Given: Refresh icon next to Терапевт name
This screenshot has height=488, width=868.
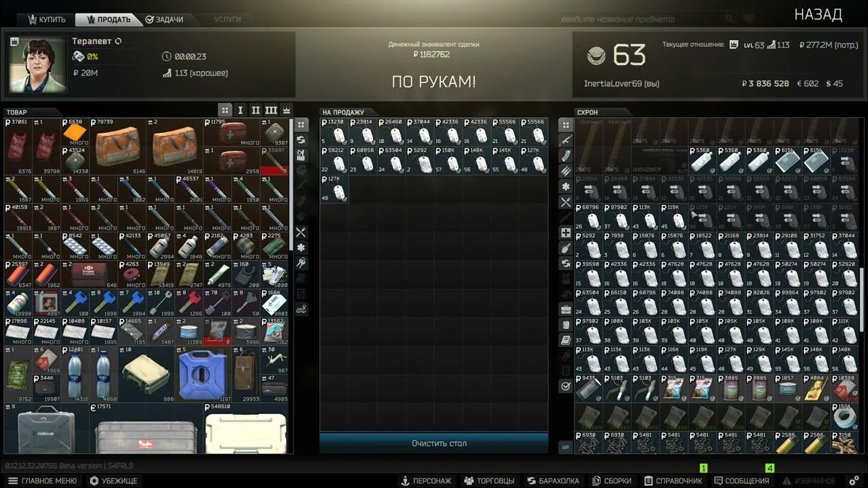Looking at the screenshot, I should click(118, 41).
